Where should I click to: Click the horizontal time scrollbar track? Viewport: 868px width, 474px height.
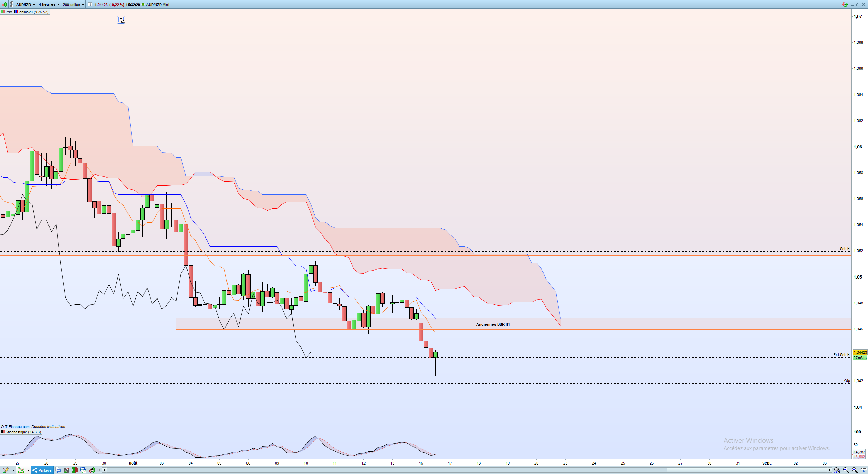tap(467, 470)
